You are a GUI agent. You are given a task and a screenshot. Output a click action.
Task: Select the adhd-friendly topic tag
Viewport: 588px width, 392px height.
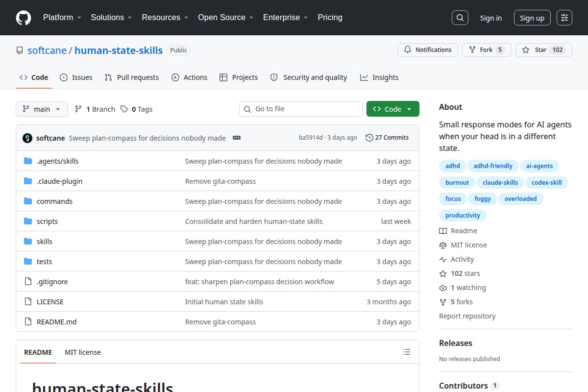pyautogui.click(x=493, y=166)
